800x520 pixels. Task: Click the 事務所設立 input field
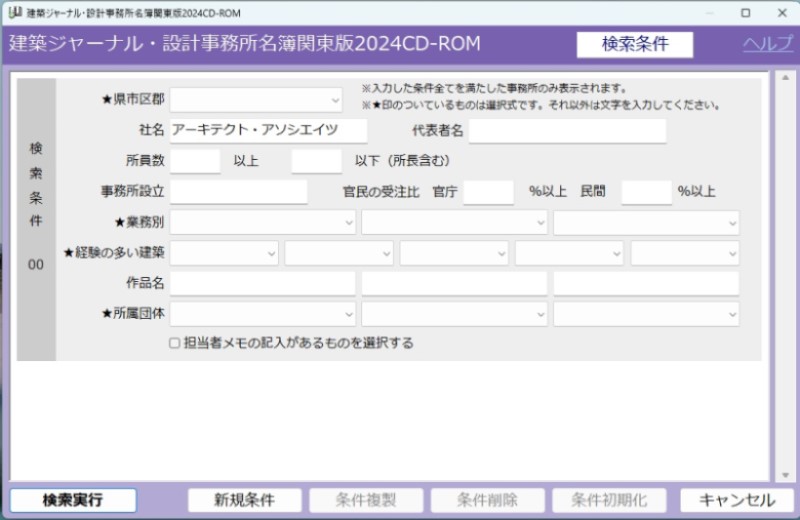point(239,192)
